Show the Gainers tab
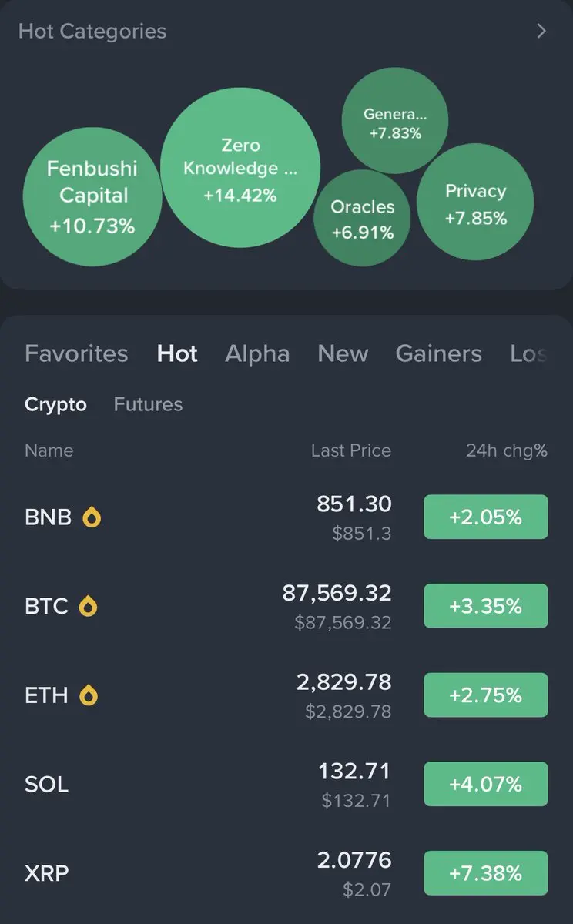The image size is (573, 924). (x=438, y=353)
